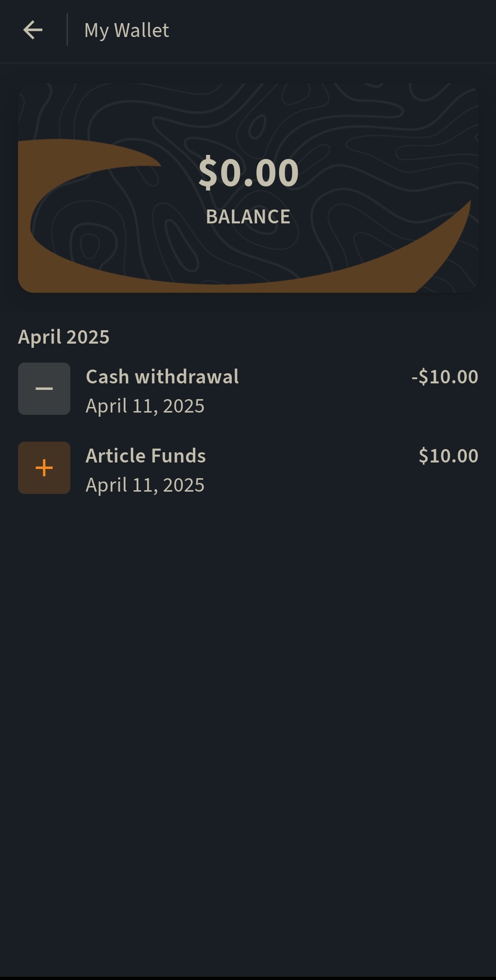This screenshot has height=980, width=496.
Task: Tap the April 11, 2025 date under Cash withdrawal
Action: click(145, 406)
